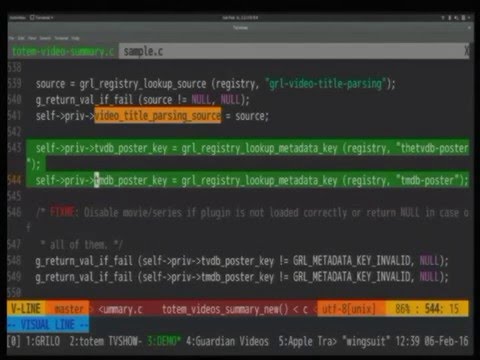This screenshot has height=360, width=480.
Task: Close the tab using the X in the tabline
Action: (x=467, y=51)
